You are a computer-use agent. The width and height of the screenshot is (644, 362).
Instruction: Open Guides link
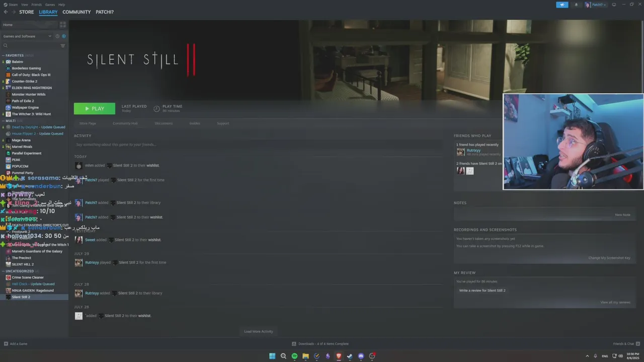coord(195,123)
